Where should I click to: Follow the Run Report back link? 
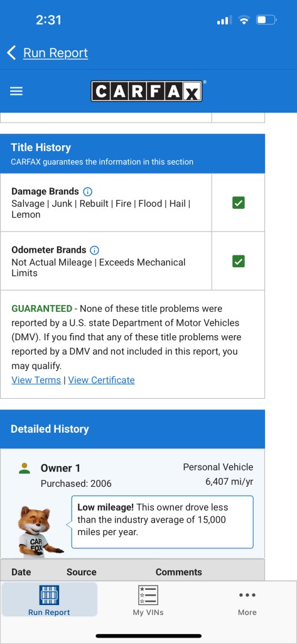coord(55,53)
